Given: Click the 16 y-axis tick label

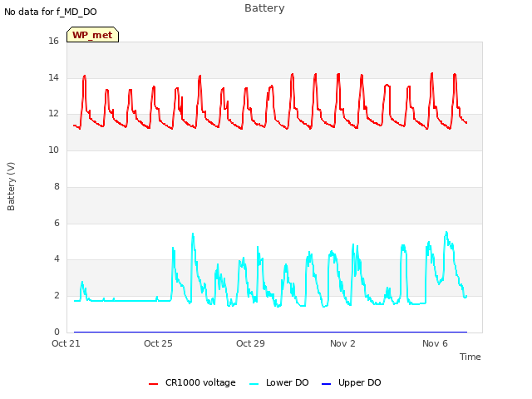Looking at the screenshot, I should coord(53,42).
